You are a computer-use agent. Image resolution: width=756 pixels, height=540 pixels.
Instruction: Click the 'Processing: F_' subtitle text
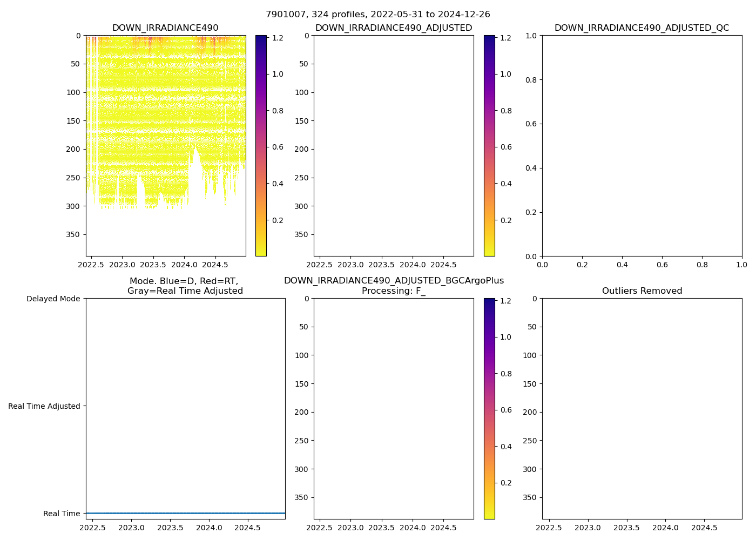(394, 291)
